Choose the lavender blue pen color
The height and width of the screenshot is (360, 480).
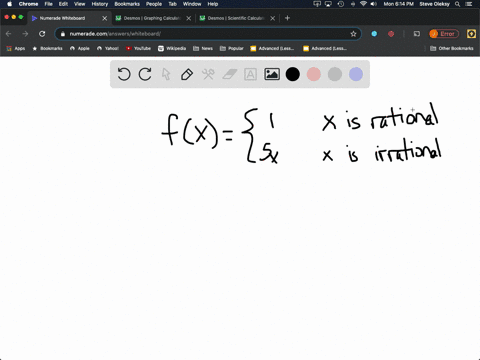[356, 74]
